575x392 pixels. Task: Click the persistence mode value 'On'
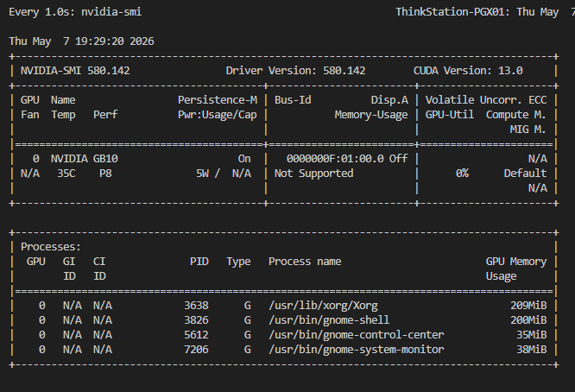[244, 158]
